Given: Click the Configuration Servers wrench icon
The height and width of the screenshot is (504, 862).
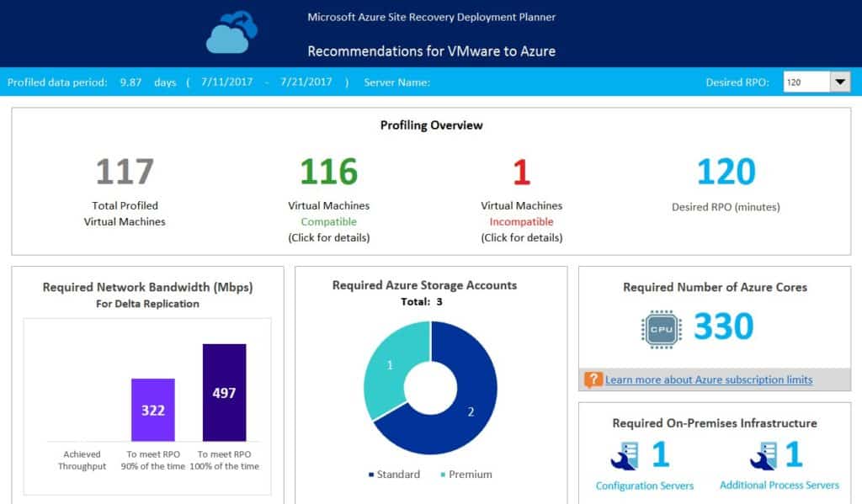Looking at the screenshot, I should (x=625, y=455).
